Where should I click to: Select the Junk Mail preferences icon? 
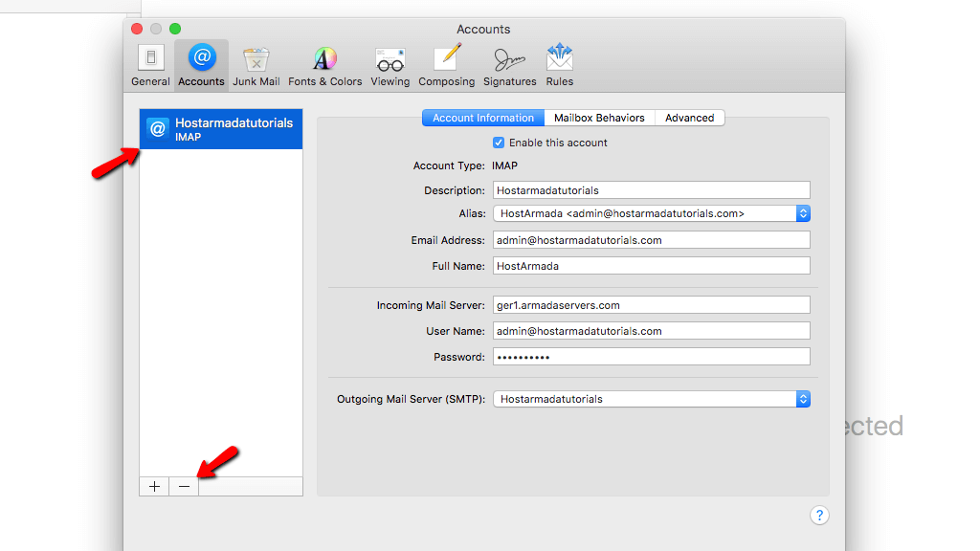(x=256, y=63)
